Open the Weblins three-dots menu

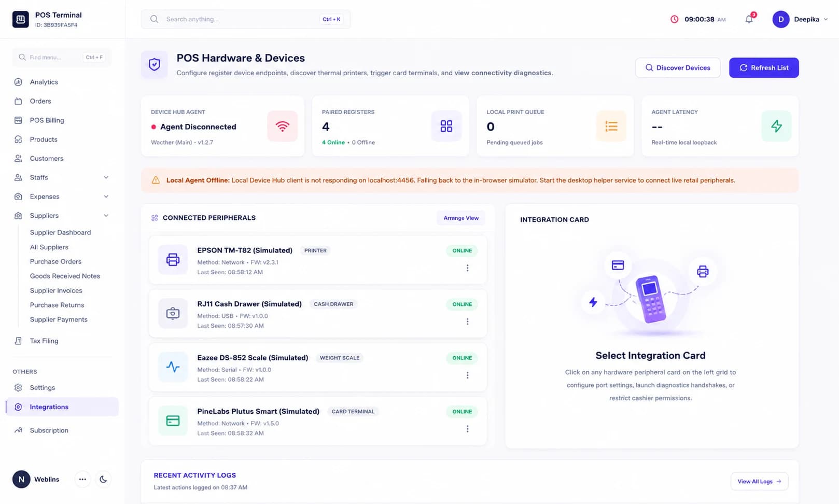(82, 479)
